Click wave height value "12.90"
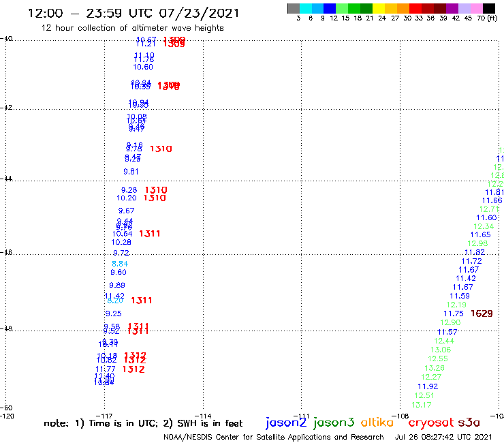The image size is (504, 443). point(450,322)
